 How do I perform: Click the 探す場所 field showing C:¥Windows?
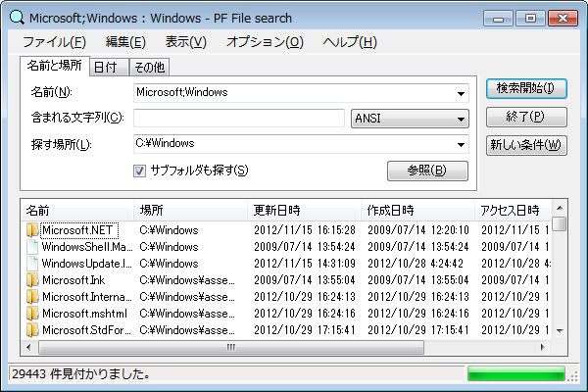[x=301, y=144]
